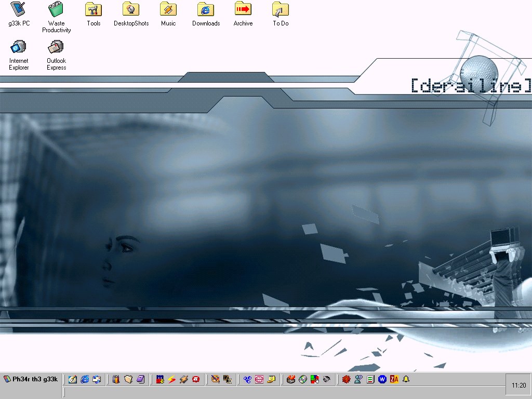Open the Waste Productivity recycle bin
532x399 pixels.
(56, 9)
